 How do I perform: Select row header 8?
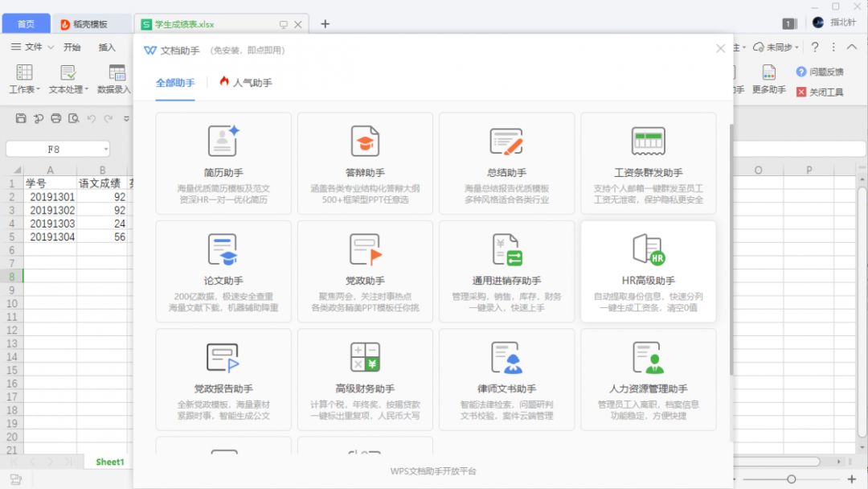click(11, 277)
